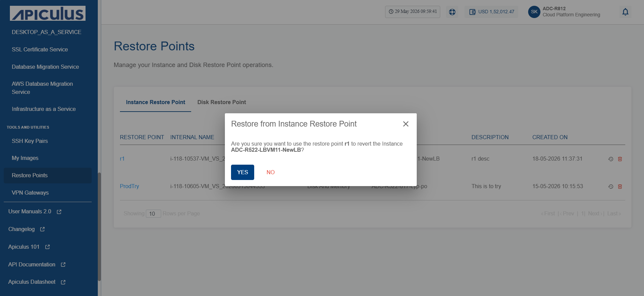644x296 pixels.
Task: Click the sidebar scrollbar
Action: (x=99, y=227)
